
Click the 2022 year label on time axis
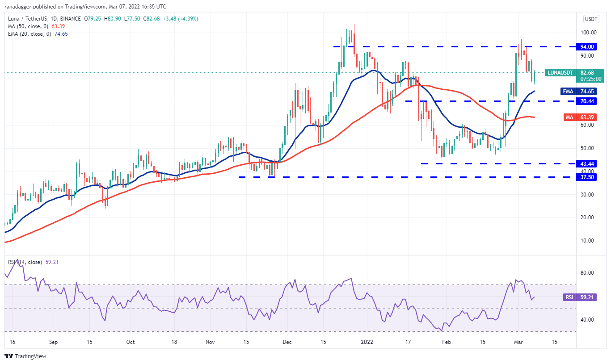click(x=367, y=342)
